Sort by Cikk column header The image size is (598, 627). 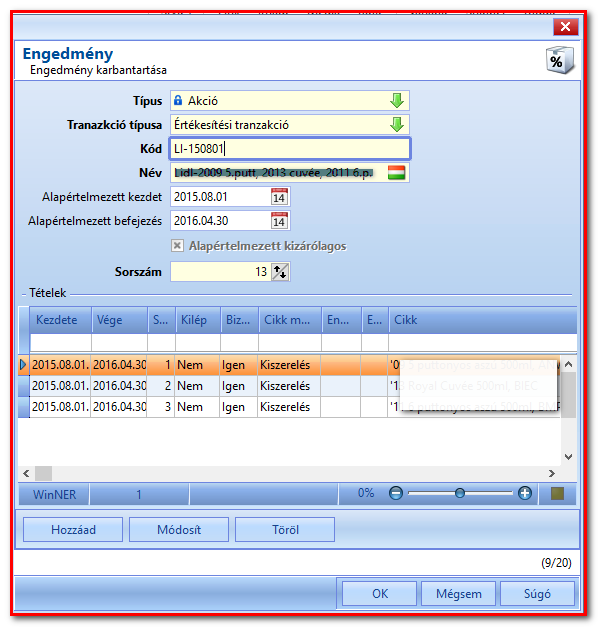click(x=482, y=320)
